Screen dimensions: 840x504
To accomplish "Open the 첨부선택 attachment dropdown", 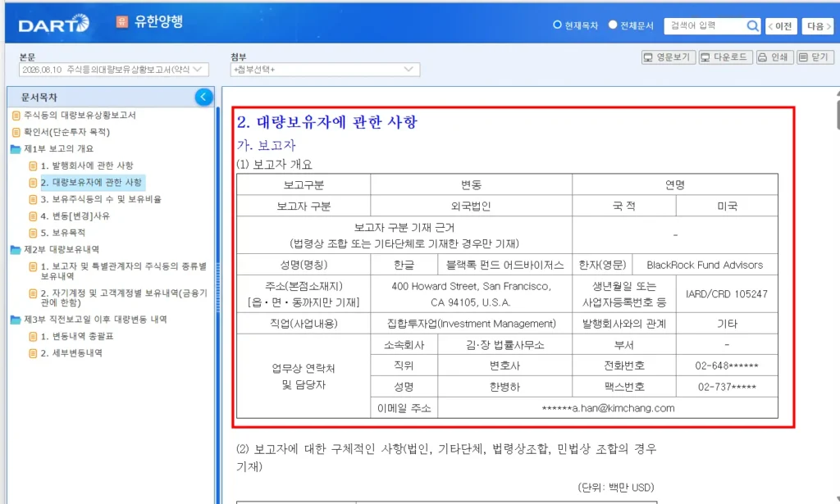I will coord(325,70).
